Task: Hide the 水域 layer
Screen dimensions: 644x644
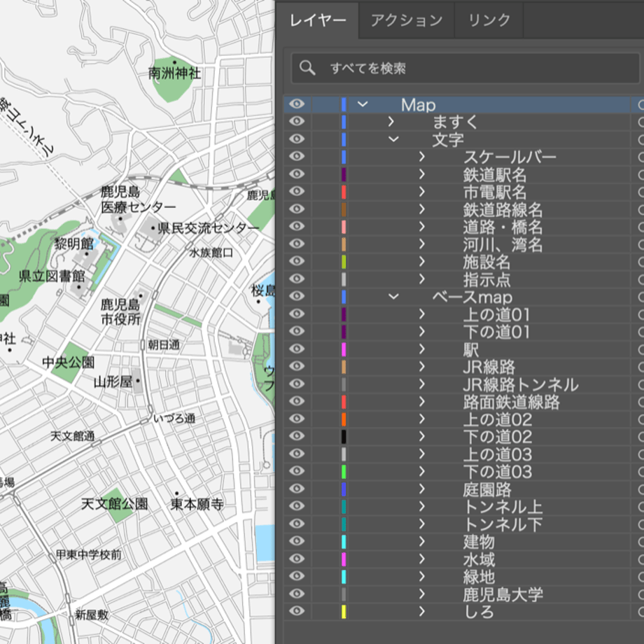Action: pos(297,559)
